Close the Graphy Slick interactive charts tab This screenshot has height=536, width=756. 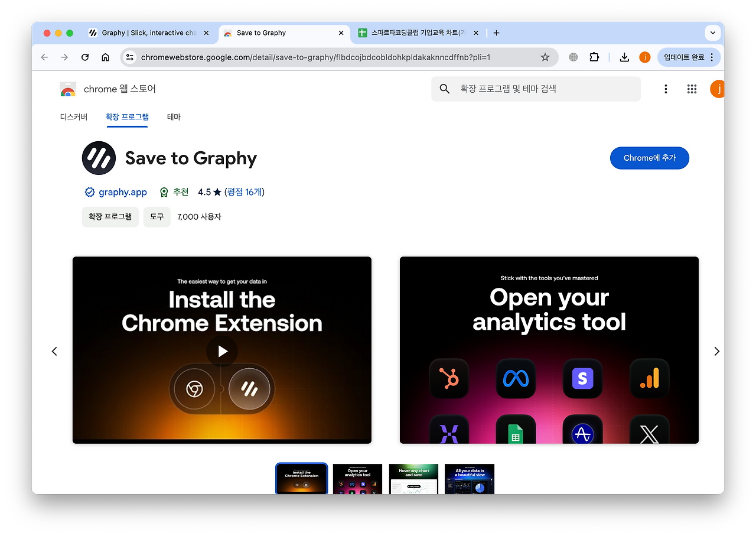[x=206, y=33]
